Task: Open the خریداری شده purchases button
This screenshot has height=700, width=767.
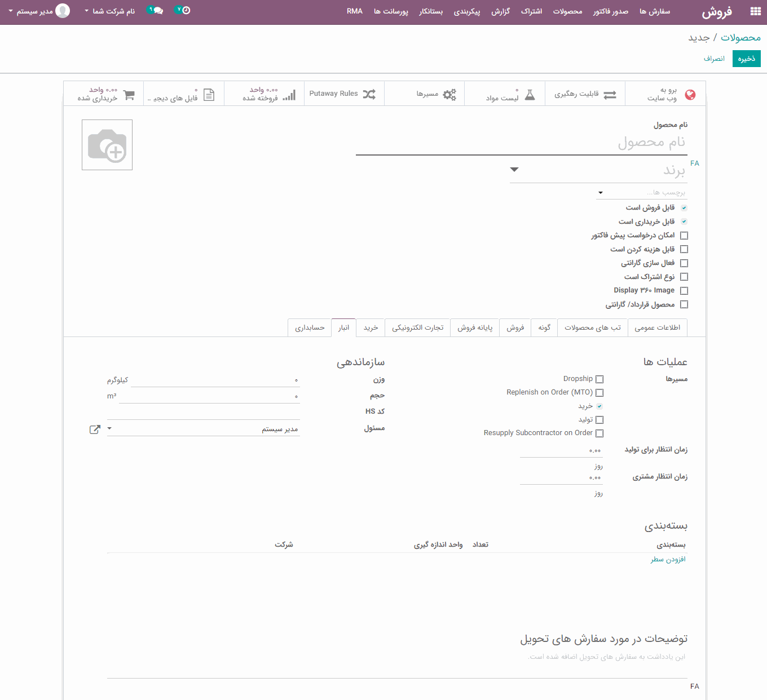Action: (x=104, y=93)
